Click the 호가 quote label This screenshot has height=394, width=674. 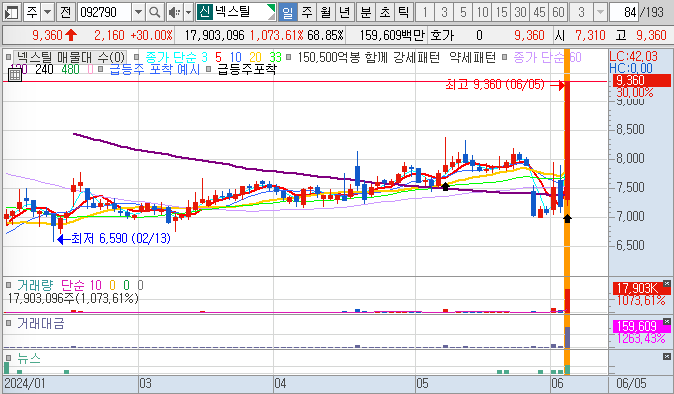(x=442, y=35)
